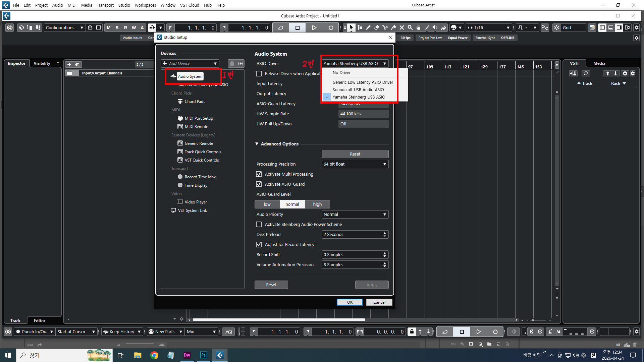
Task: Choose Generic Low Latency ASIO Driver
Action: 363,82
